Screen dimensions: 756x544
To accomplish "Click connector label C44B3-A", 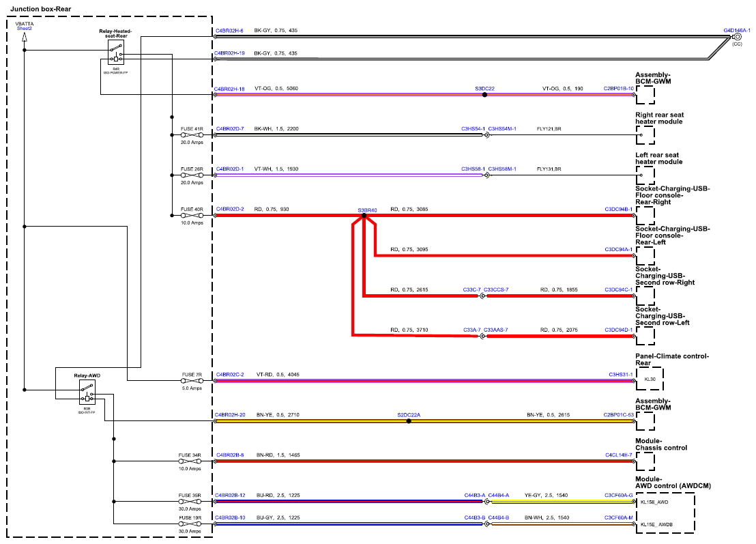I will pos(475,496).
